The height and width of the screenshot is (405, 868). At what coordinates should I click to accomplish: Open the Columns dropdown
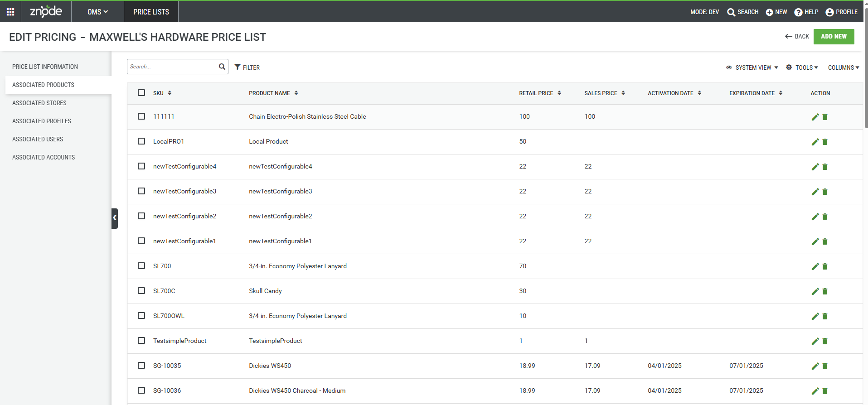coord(844,67)
